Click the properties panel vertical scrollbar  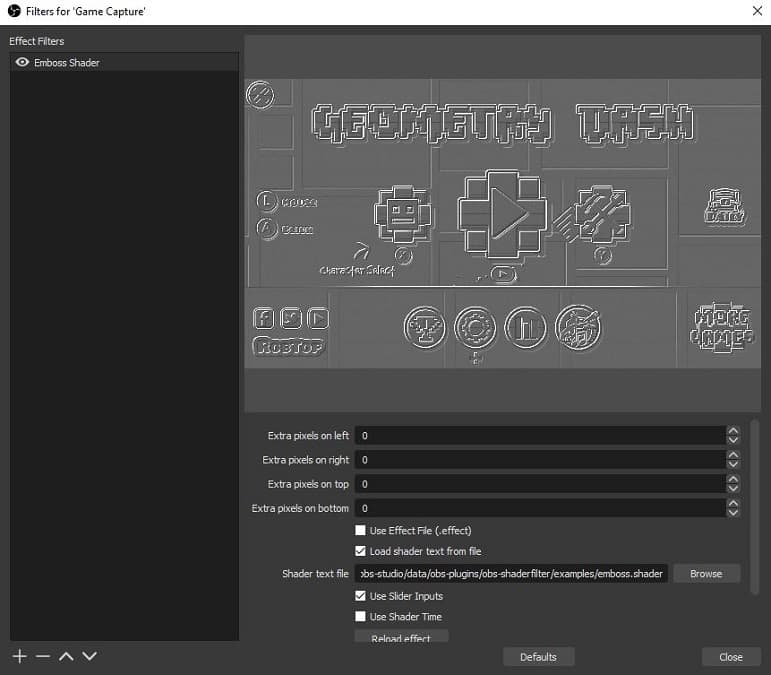(755, 506)
